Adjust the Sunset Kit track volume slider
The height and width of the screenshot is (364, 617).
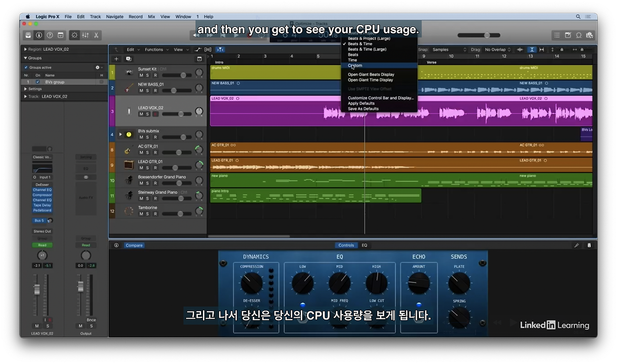(177, 75)
